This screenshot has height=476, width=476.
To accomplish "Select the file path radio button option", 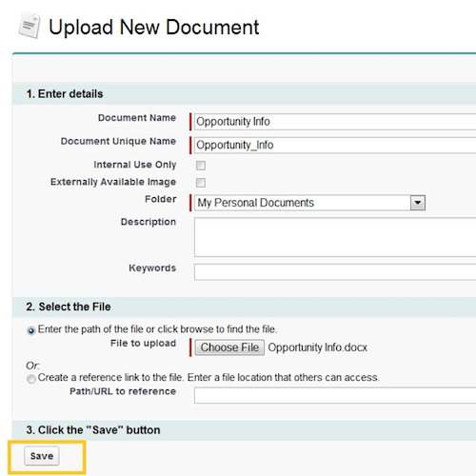I will 31,330.
